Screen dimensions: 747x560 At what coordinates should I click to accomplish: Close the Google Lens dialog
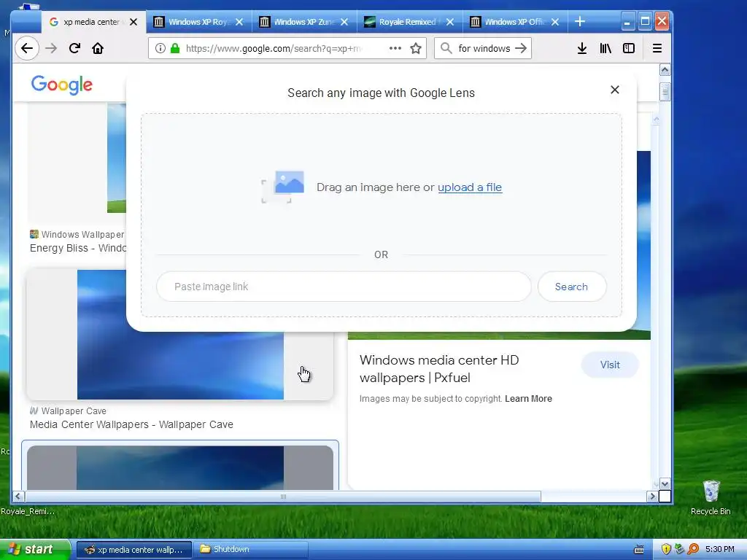[x=615, y=90]
